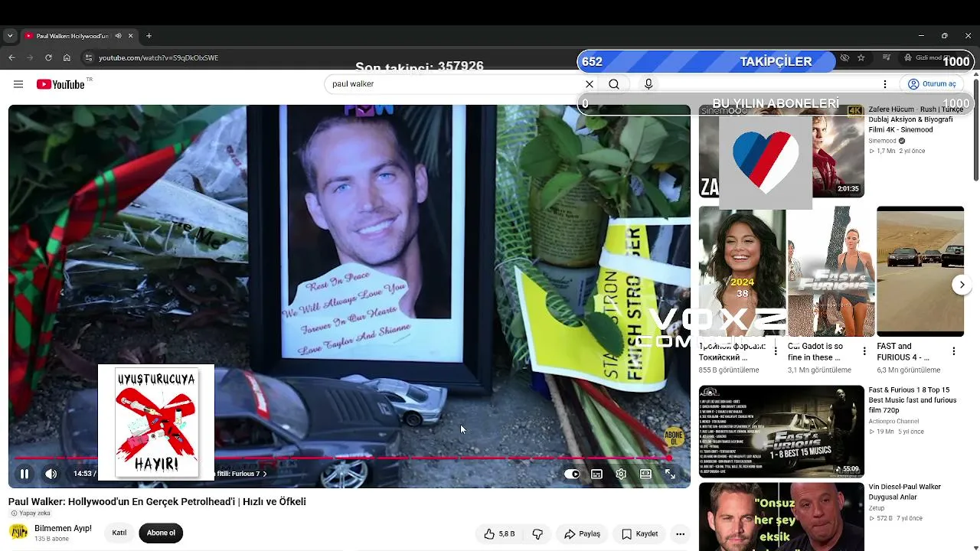Image resolution: width=980 pixels, height=551 pixels.
Task: Visit the Zetup channel link
Action: pyautogui.click(x=877, y=508)
